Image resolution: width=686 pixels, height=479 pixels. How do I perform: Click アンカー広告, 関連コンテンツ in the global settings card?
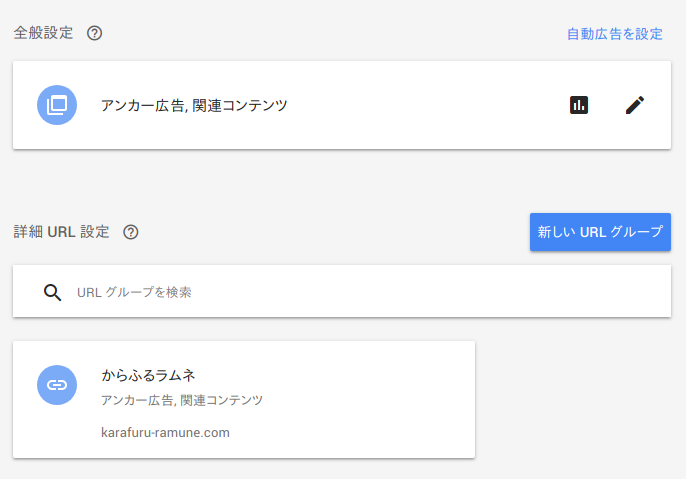click(194, 105)
